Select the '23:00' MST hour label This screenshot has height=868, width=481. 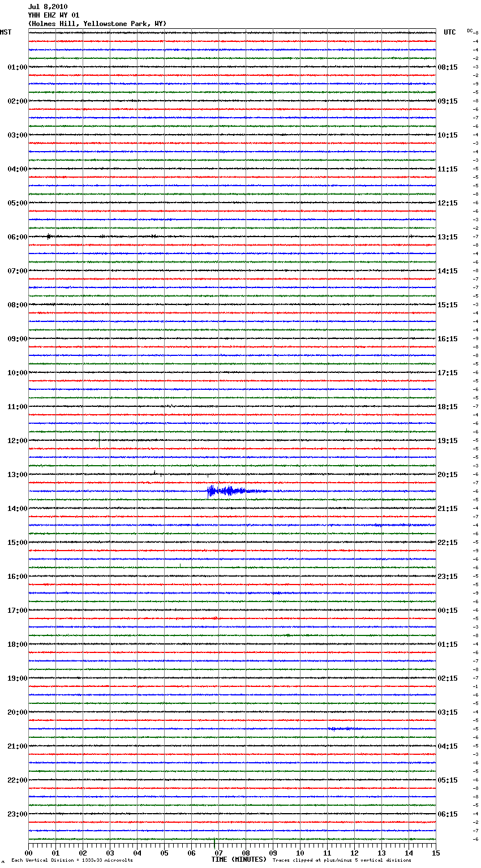18,814
